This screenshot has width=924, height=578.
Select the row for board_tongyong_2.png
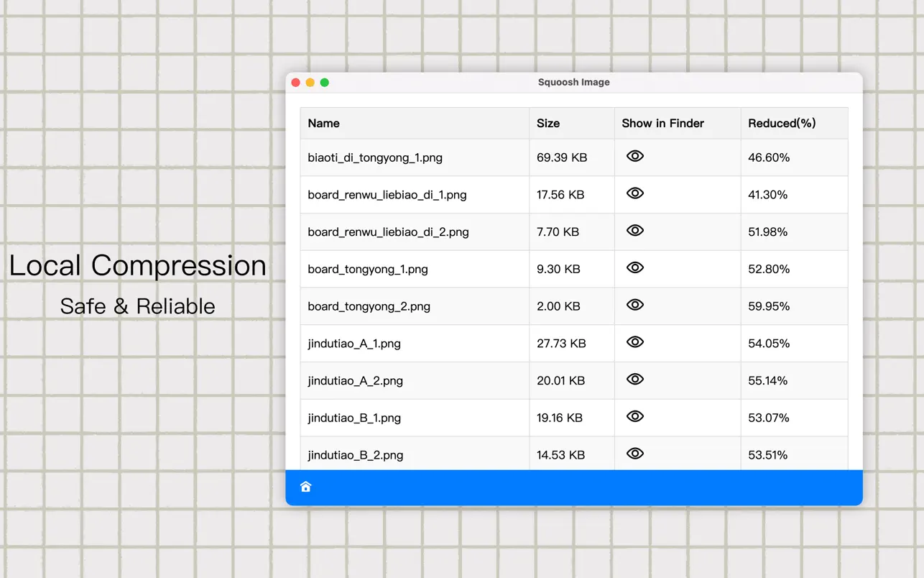click(x=415, y=306)
